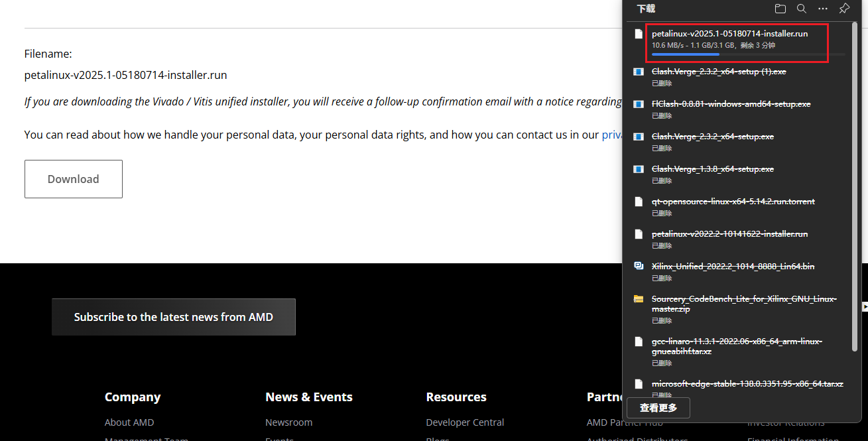Screen dimensions: 868x441
Task: Click the Sourcery_CodeBench_Lite zip filename
Action: point(744,304)
